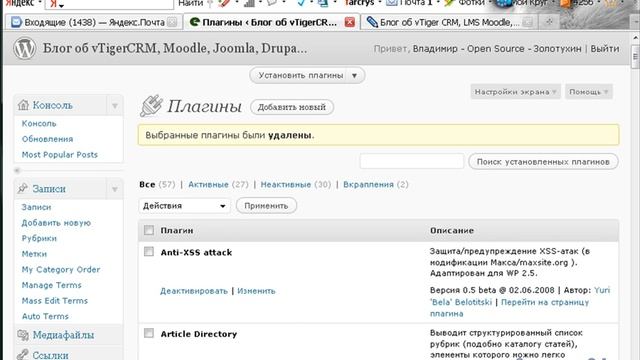Click the Описание column header

(452, 230)
